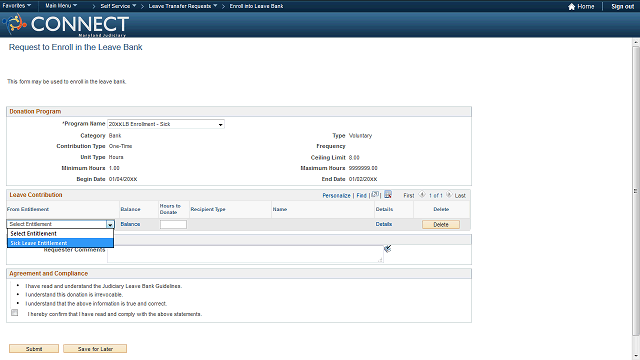Click Enroll into Leave Bank breadcrumb

click(256, 6)
